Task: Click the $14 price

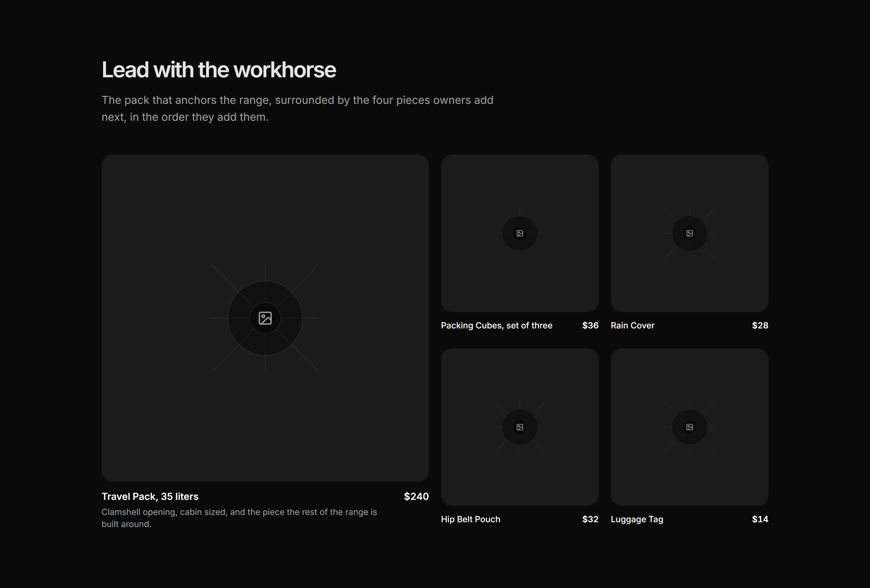Action: (x=760, y=519)
